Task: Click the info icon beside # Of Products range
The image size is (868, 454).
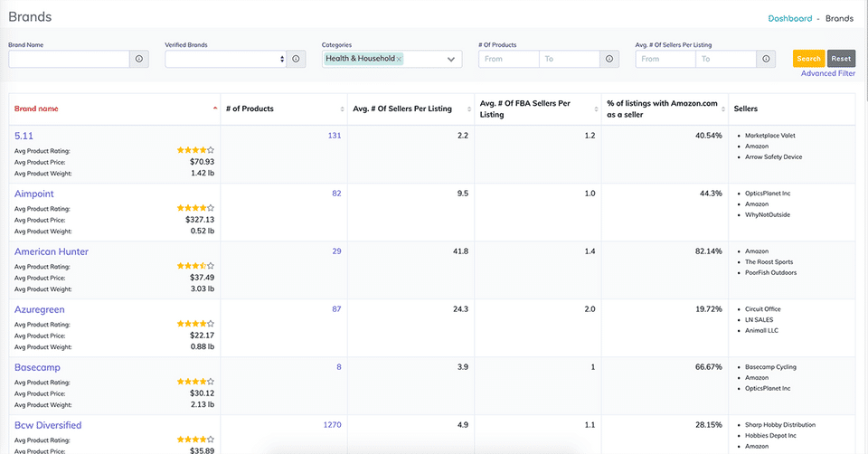Action: point(610,59)
